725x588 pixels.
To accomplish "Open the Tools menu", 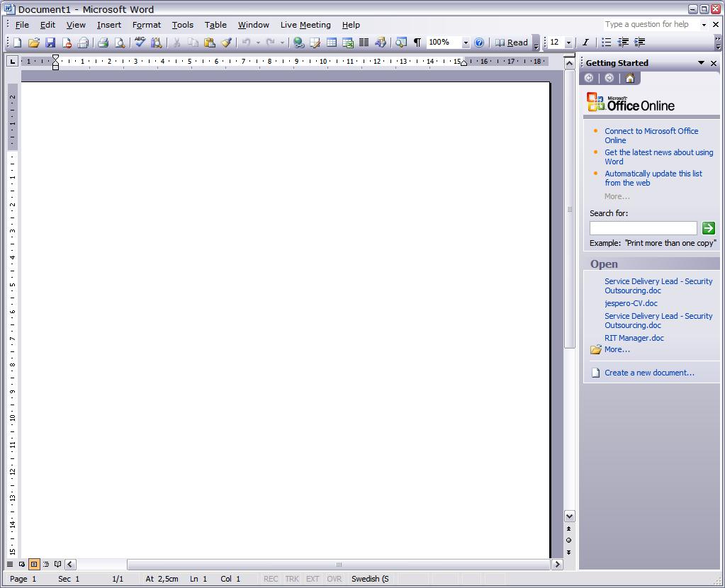I will (x=183, y=25).
